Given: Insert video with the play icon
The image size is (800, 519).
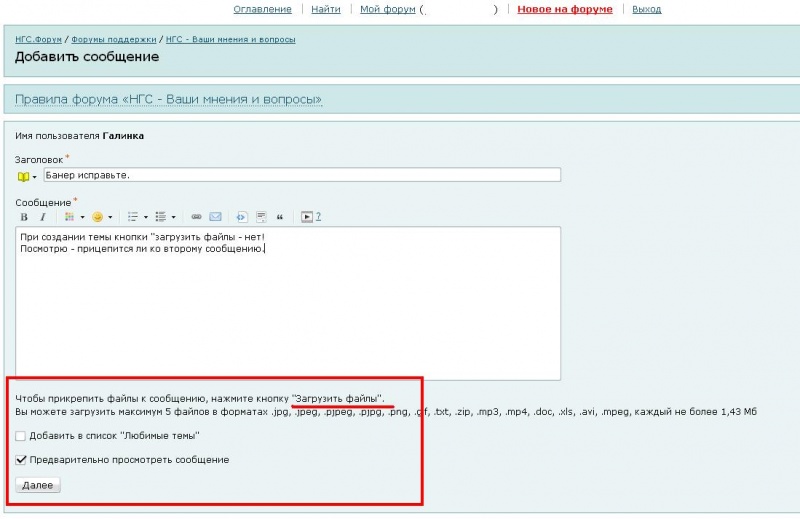Looking at the screenshot, I should [306, 217].
